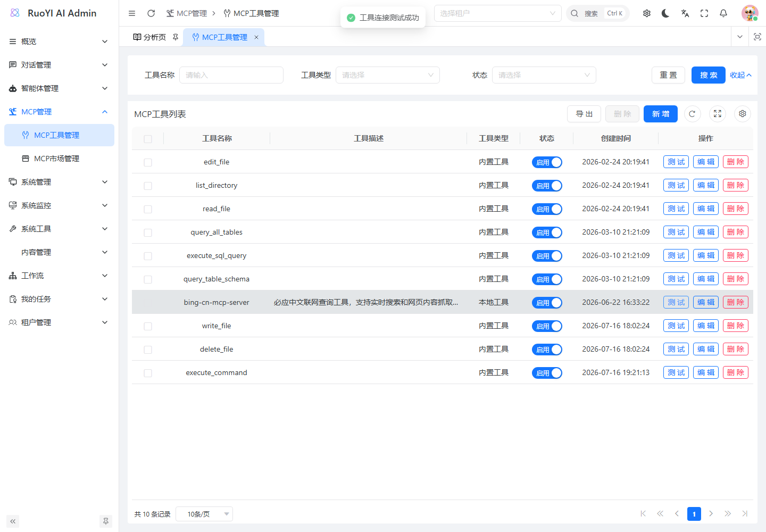Select MCP工具管理 in sidebar
The height and width of the screenshot is (532, 766).
coord(59,135)
